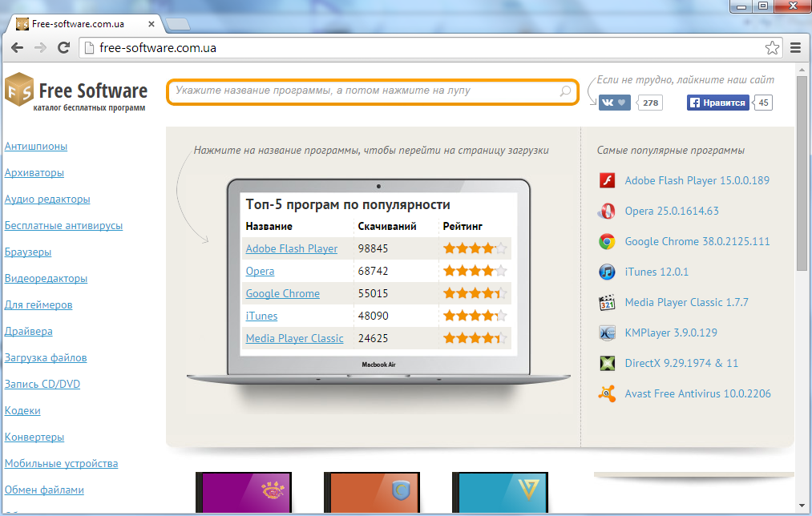Click KMPlayer 3.9.0.129 link
Viewport: 812px width, 516px height.
[x=671, y=333]
